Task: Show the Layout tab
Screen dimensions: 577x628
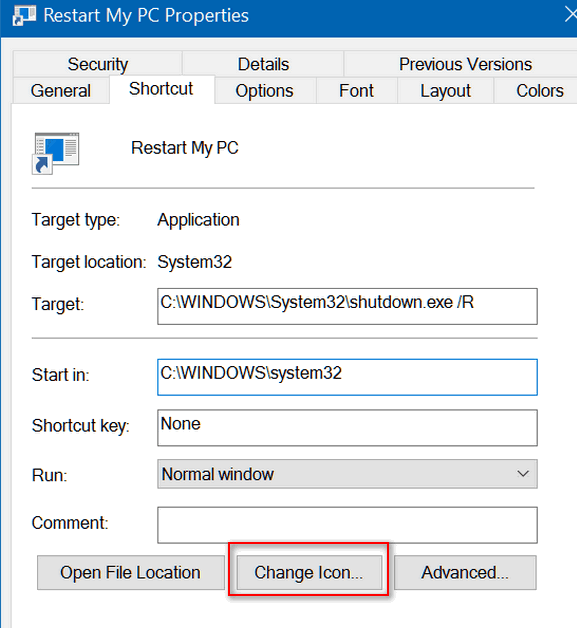Action: point(445,91)
